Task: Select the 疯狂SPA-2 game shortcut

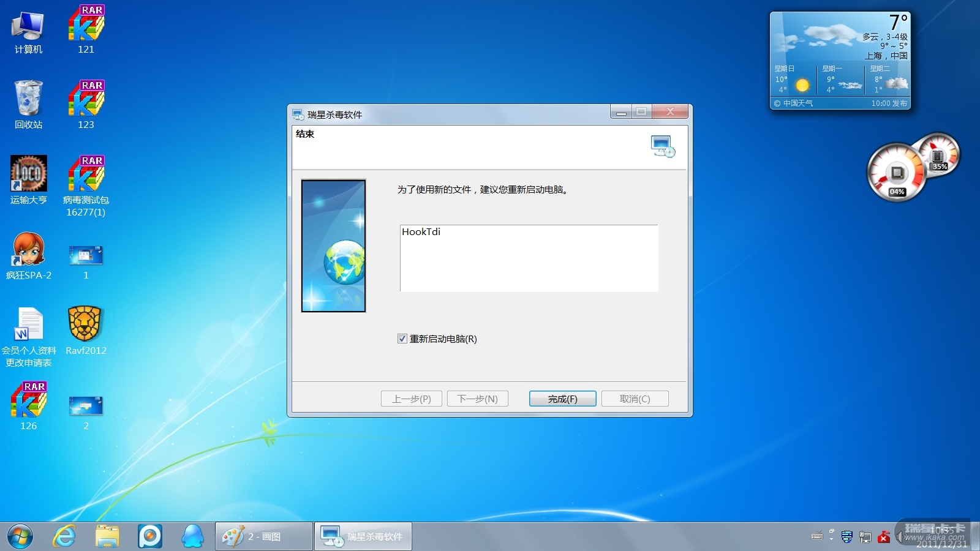Action: coord(28,255)
